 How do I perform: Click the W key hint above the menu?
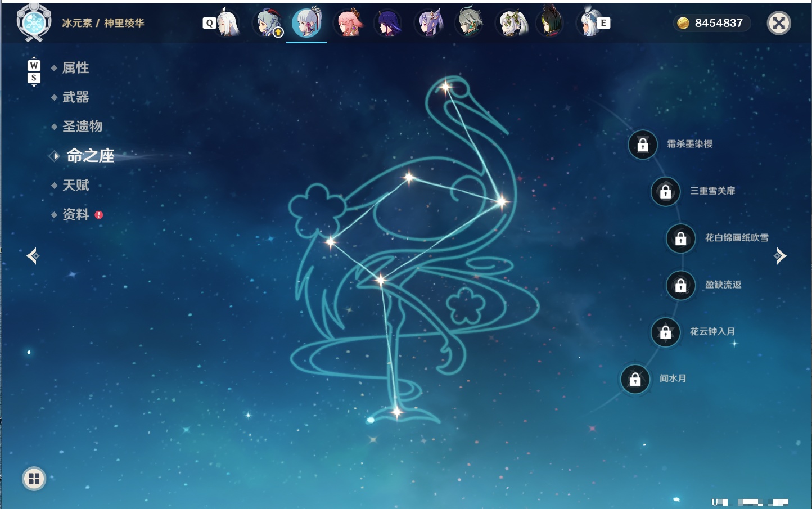point(34,65)
